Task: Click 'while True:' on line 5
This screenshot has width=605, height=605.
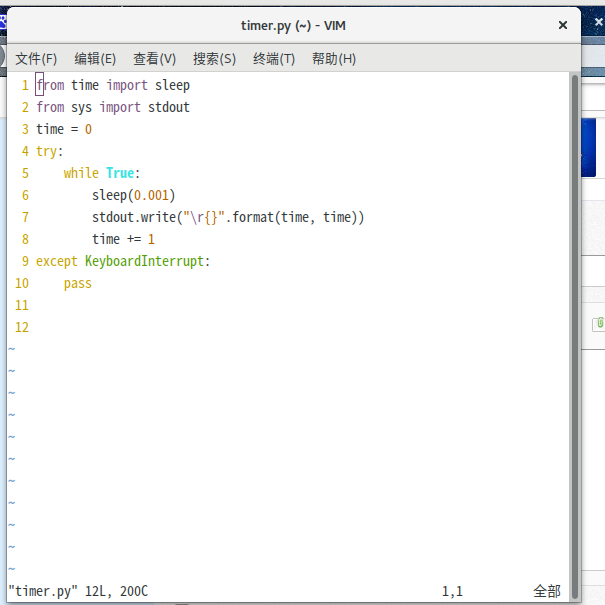Action: point(101,173)
